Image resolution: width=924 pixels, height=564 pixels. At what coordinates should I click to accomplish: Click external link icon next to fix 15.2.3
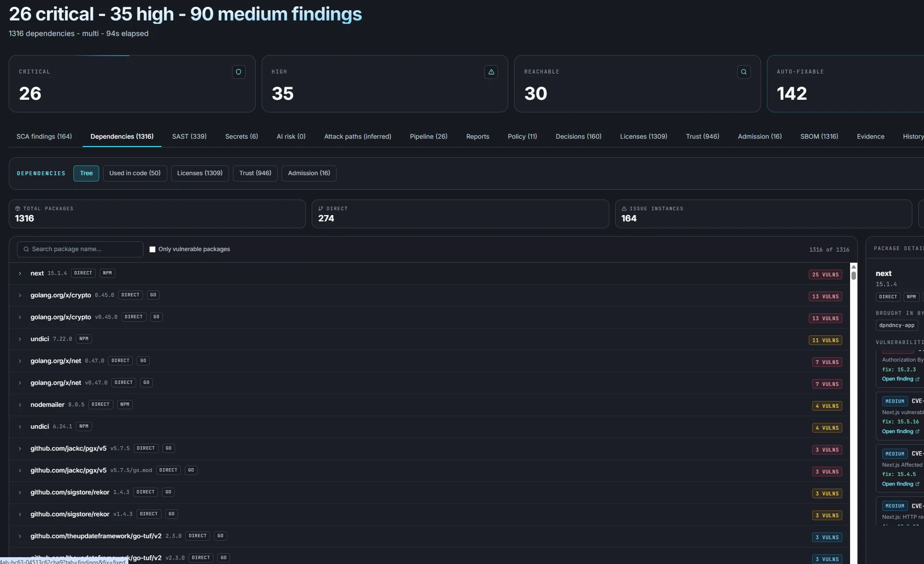point(918,379)
